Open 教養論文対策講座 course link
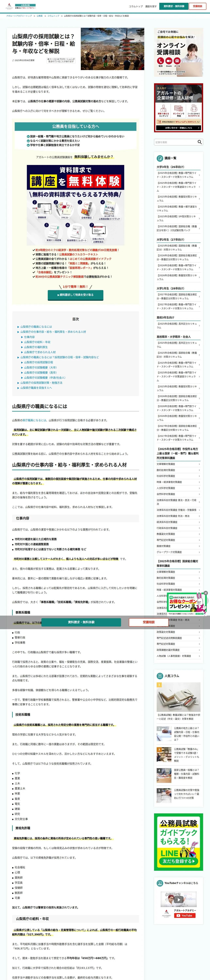Screen dimensions: 210x980 tap(178, 534)
